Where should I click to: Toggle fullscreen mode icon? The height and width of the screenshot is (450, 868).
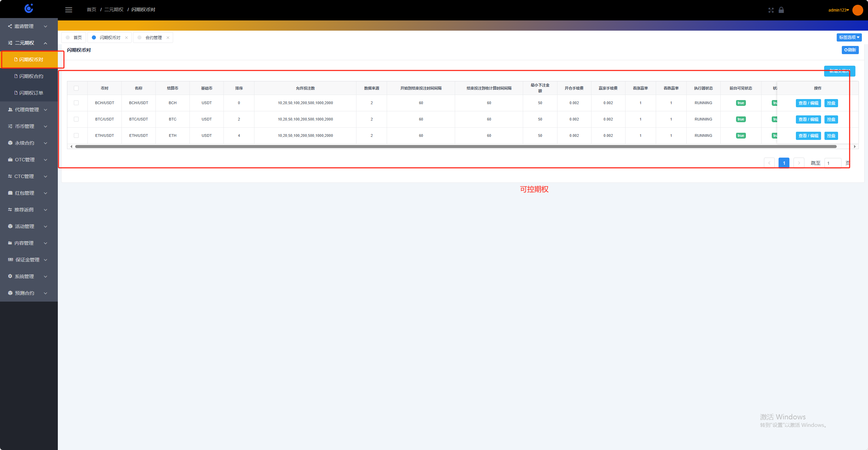point(771,10)
